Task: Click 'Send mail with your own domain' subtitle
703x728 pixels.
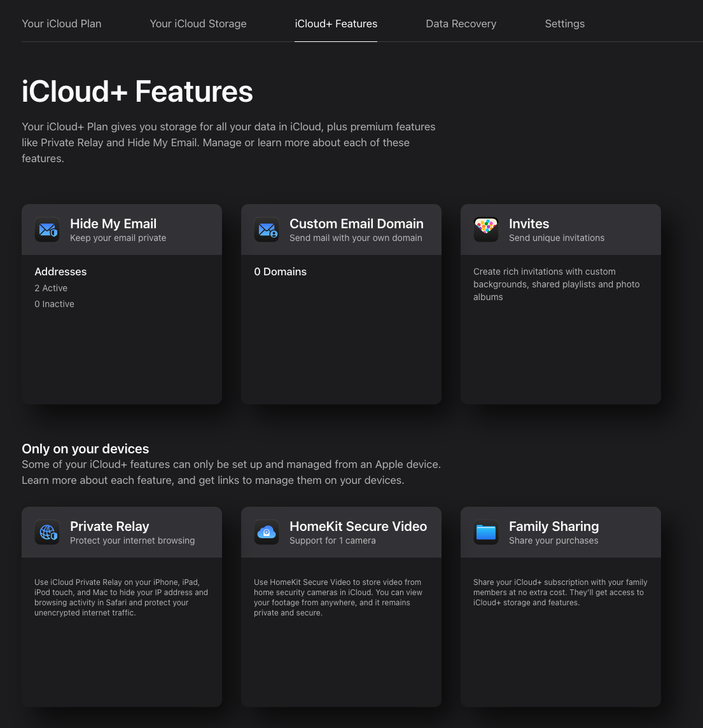Action: point(356,238)
